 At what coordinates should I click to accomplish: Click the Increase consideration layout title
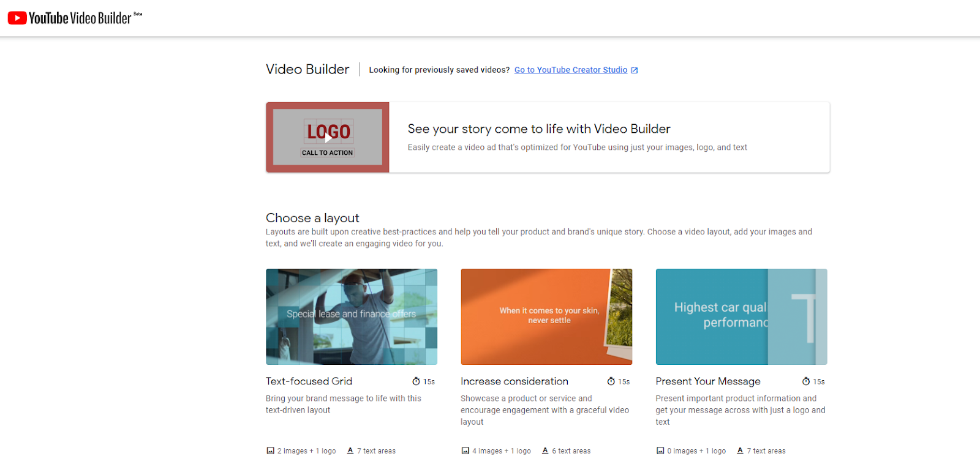point(514,381)
